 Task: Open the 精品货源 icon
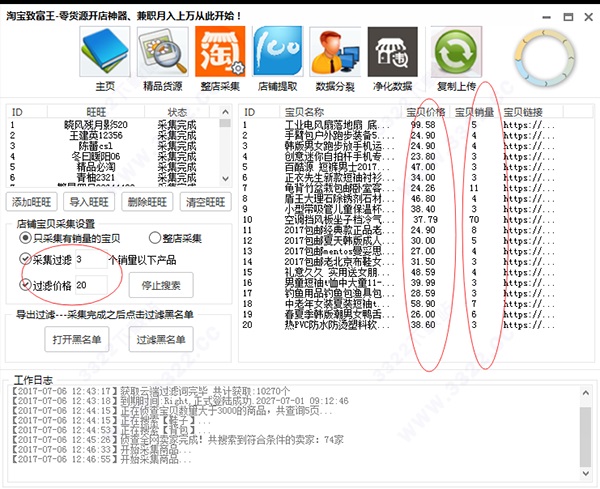click(x=163, y=52)
